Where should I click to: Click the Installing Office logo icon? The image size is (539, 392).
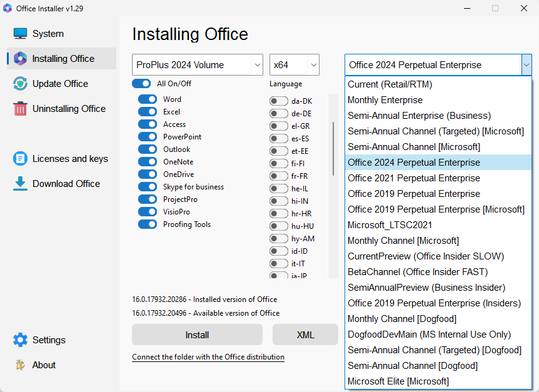pos(20,59)
